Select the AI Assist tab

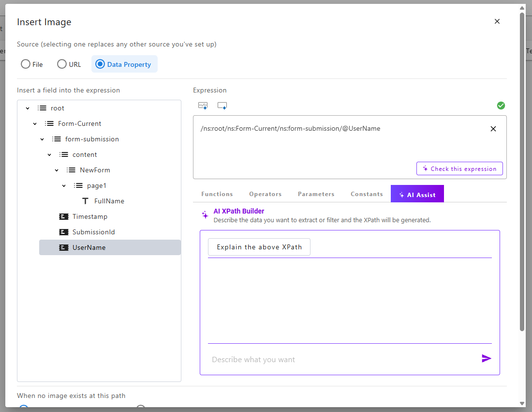tap(417, 194)
